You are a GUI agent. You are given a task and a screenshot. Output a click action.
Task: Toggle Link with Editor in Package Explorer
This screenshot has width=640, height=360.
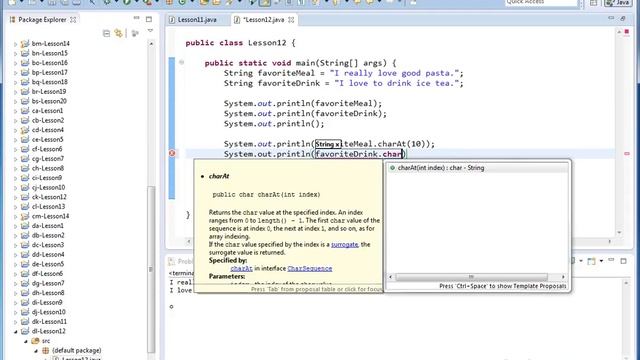(x=119, y=33)
